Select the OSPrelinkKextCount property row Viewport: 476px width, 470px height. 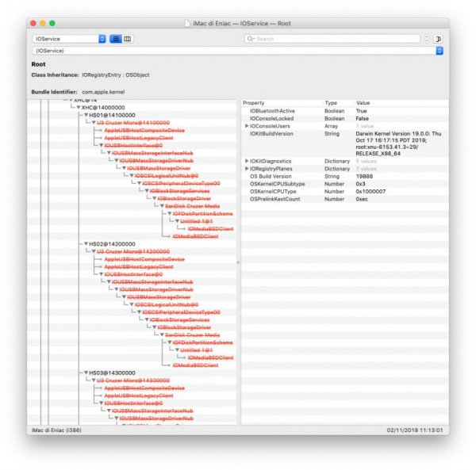[x=345, y=199]
